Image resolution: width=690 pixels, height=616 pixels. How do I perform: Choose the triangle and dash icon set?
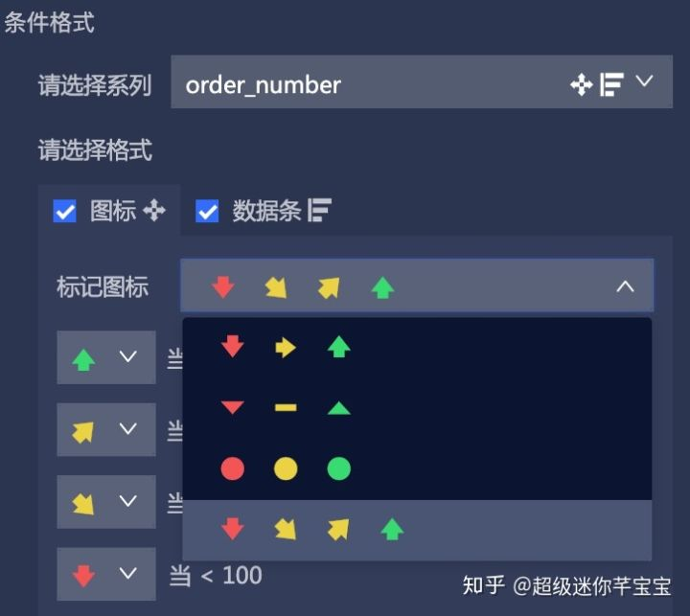[x=417, y=408]
